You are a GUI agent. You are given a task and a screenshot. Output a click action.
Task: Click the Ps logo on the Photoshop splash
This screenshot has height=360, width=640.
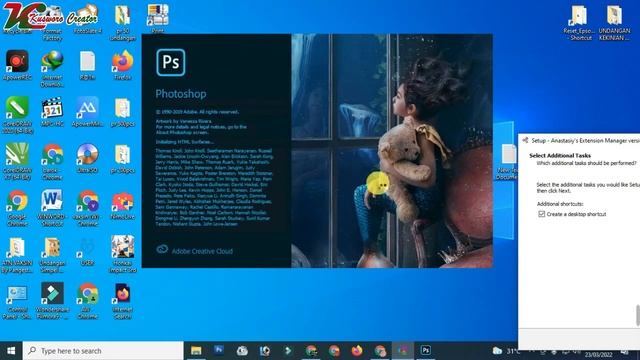click(171, 62)
